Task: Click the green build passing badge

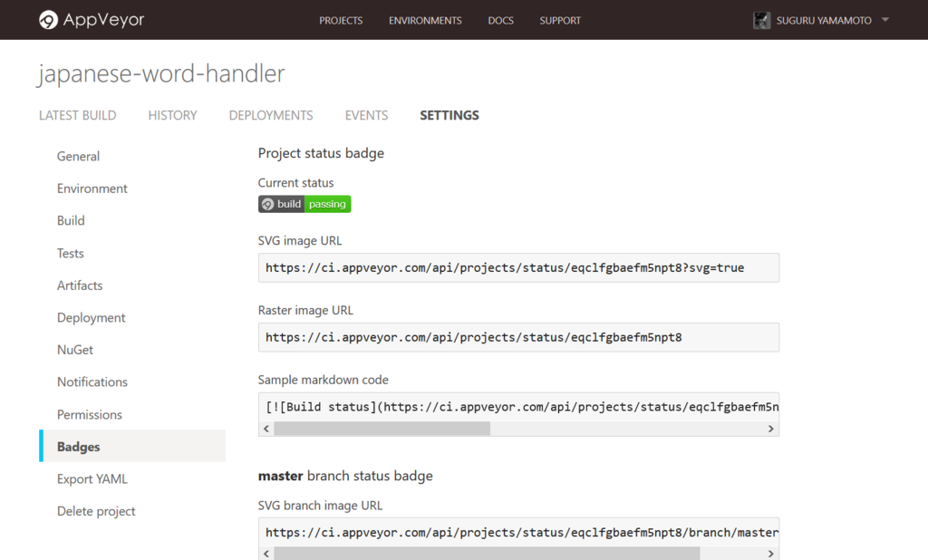Action: [304, 203]
